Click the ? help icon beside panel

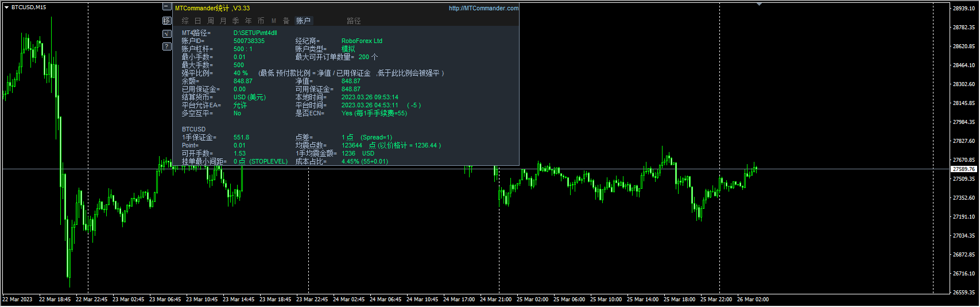pyautogui.click(x=166, y=46)
